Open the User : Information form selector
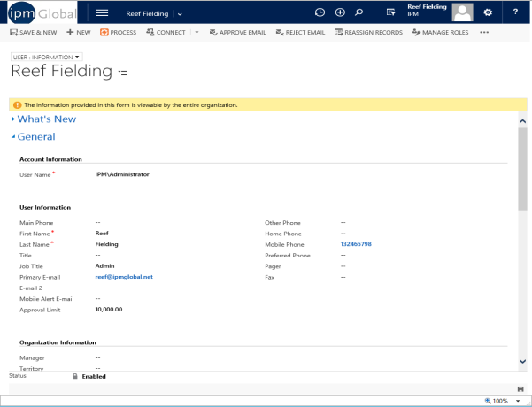 [47, 57]
